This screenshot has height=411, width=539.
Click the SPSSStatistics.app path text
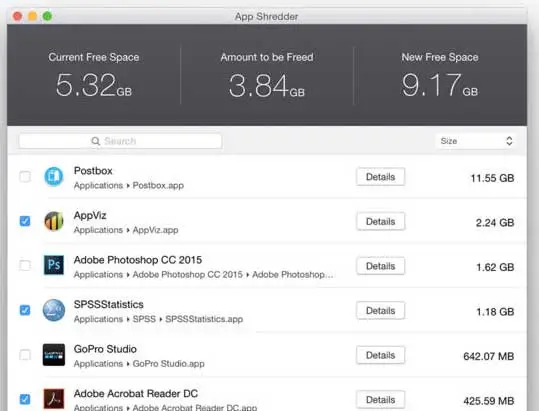point(204,319)
